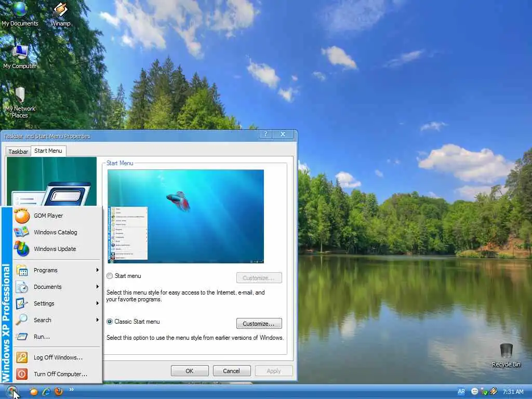Viewport: 532px width, 399px height.
Task: Select the 'Classic Start menu' radio option
Action: (110, 322)
